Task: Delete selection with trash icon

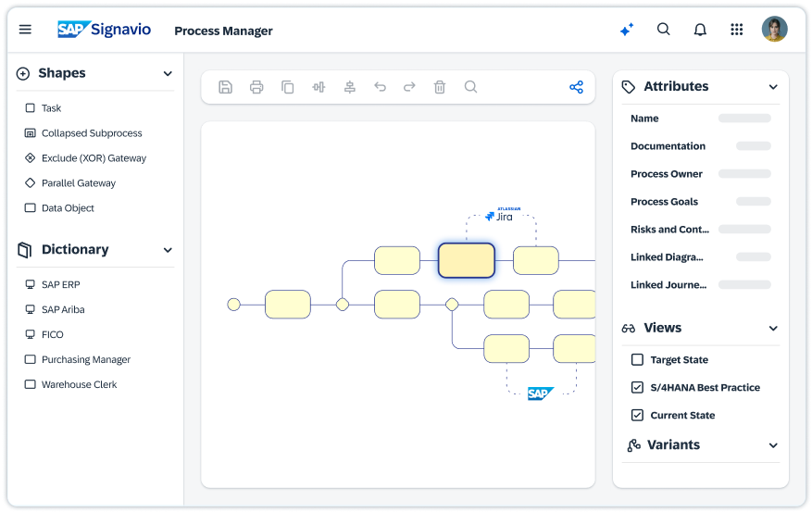Action: pyautogui.click(x=440, y=87)
